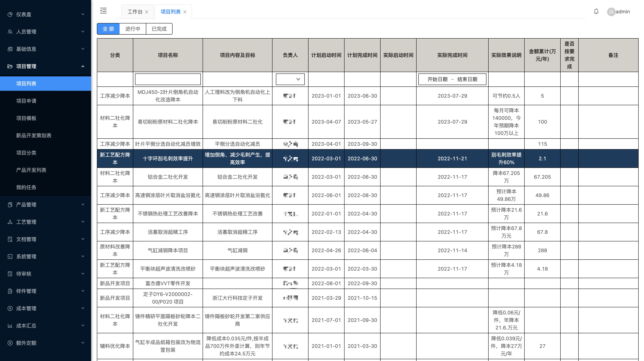Image resolution: width=644 pixels, height=361 pixels.
Task: Click the bar chart icon beside 成本汇总
Action: click(10, 326)
